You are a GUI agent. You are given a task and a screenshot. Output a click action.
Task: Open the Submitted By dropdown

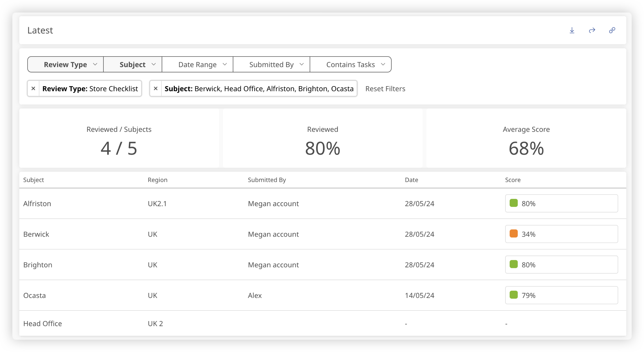tap(271, 65)
